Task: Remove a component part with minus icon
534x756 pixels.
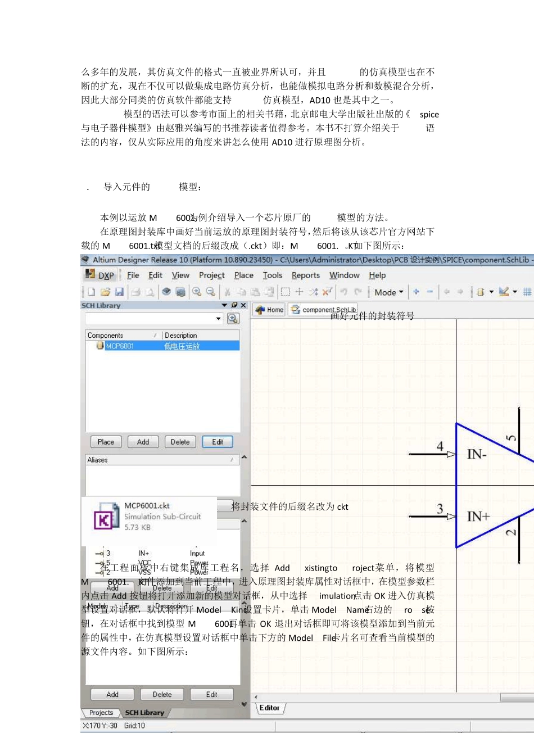Action: [430, 292]
